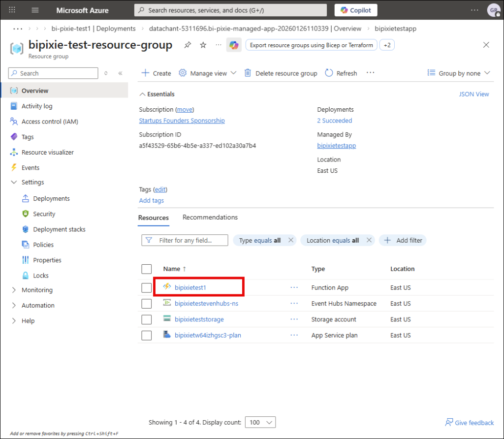The image size is (504, 439).
Task: Toggle the select-all checkbox in header
Action: click(146, 269)
